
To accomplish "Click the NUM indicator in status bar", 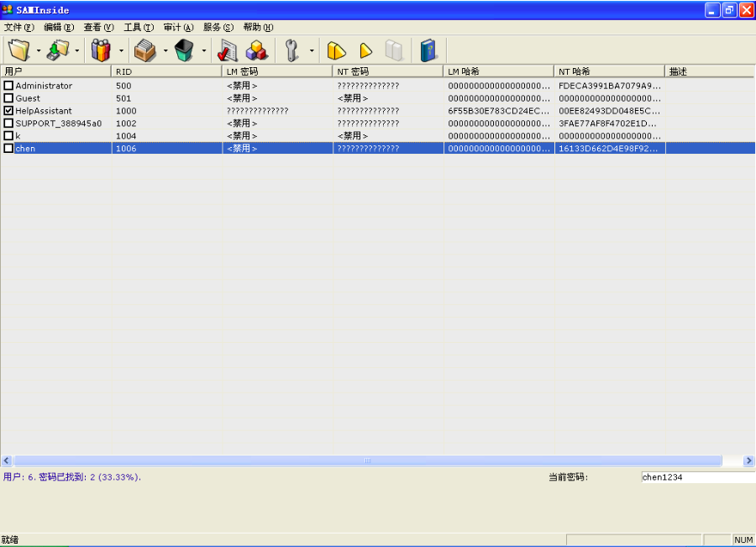I will [743, 539].
